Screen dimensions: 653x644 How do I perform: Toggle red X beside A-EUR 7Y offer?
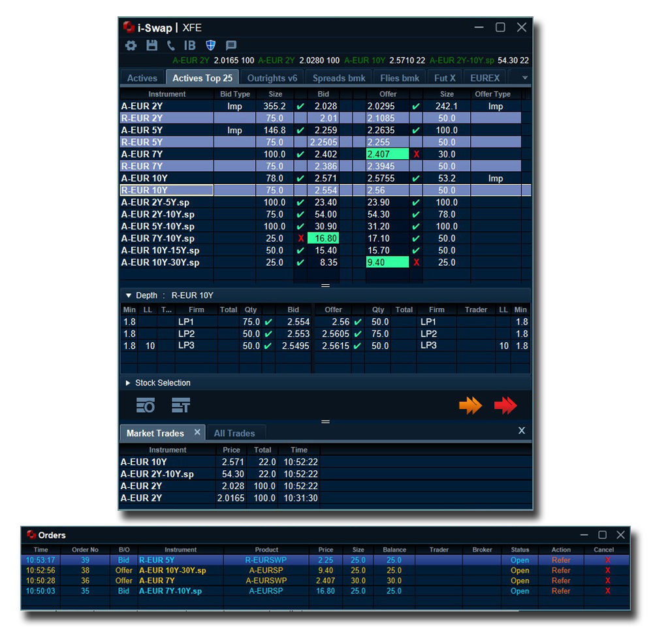(x=416, y=154)
